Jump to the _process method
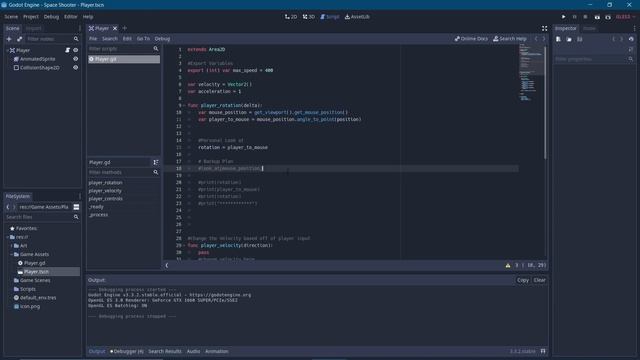 [x=98, y=215]
